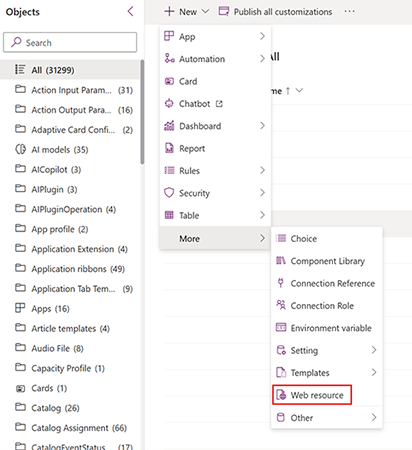Viewport: 412px width, 450px height.
Task: Open Audio File (8) folder
Action: coord(70,348)
